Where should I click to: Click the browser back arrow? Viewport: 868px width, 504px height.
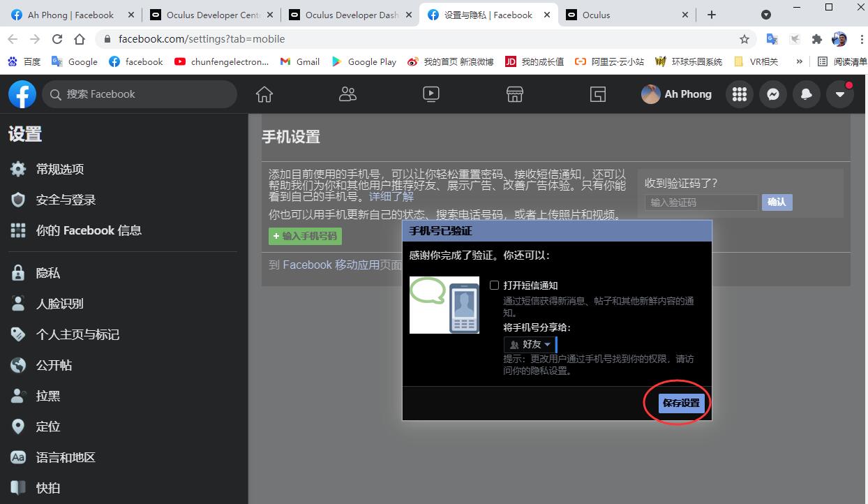coord(13,39)
